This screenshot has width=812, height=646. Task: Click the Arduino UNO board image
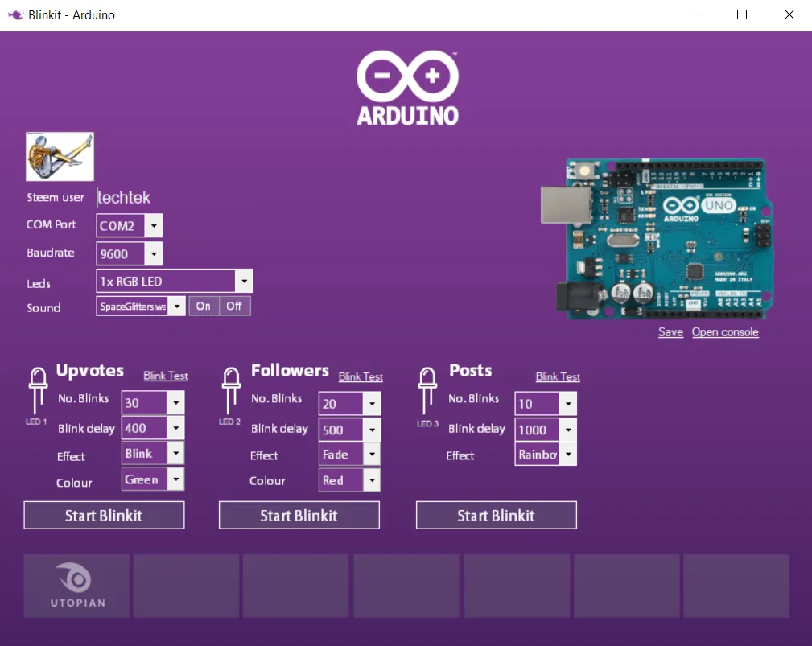click(x=657, y=239)
